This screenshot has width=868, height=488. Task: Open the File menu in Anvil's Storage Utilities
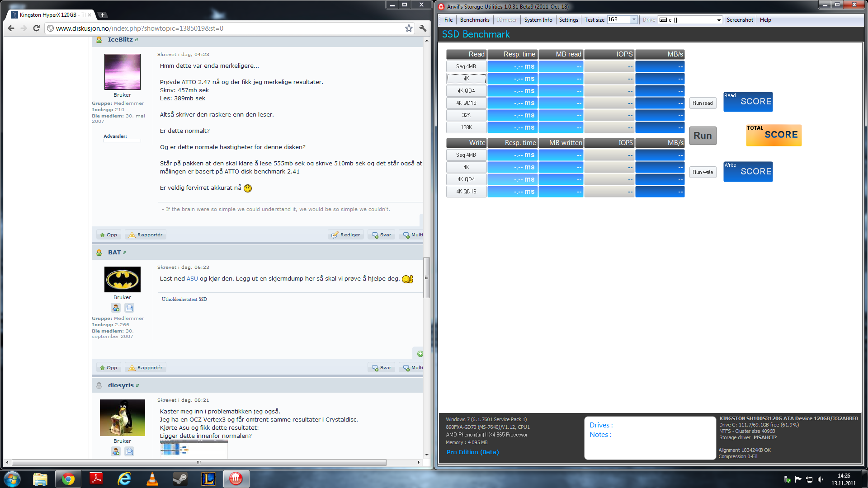click(448, 20)
